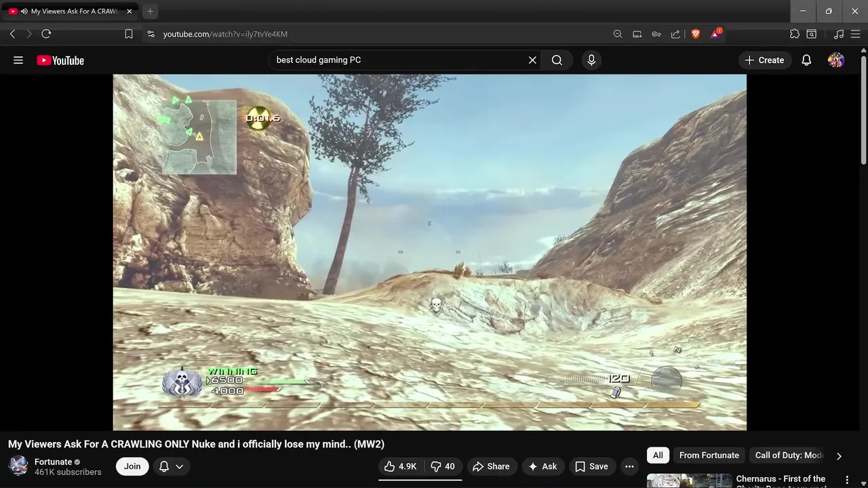
Task: Go back in browser history
Action: coord(12,34)
